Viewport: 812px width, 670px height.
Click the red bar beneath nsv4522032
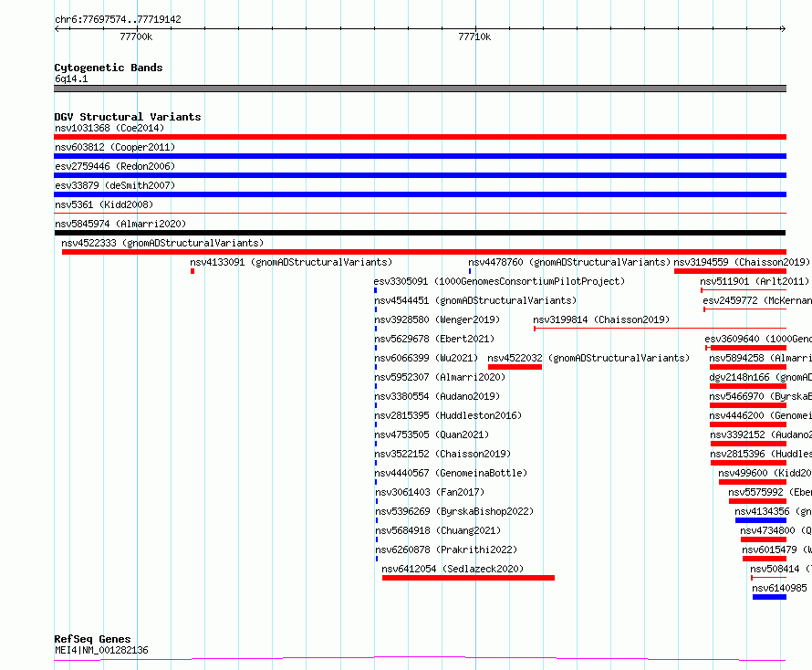(515, 367)
